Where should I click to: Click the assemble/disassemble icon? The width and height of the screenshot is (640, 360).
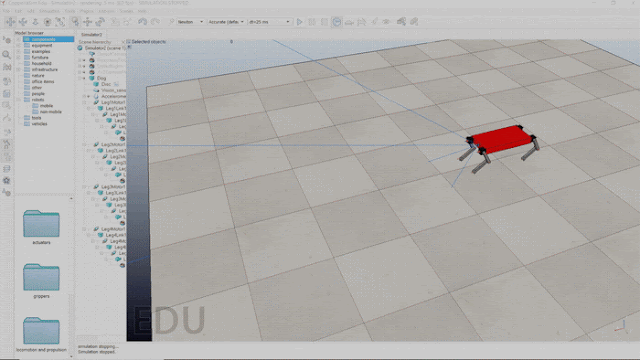115,22
